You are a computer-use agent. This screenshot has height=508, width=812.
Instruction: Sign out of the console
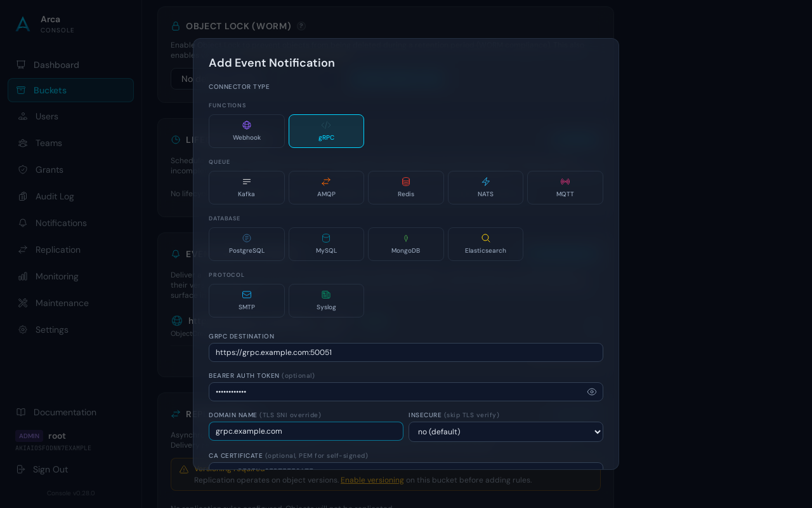click(42, 469)
